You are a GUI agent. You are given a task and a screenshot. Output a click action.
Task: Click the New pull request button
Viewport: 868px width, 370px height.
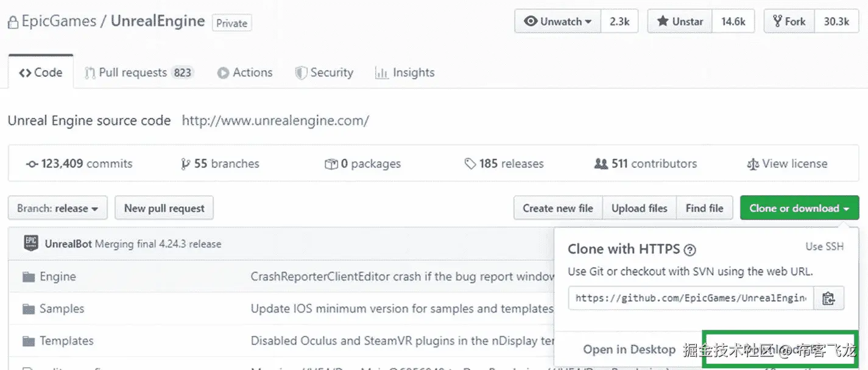(x=164, y=208)
